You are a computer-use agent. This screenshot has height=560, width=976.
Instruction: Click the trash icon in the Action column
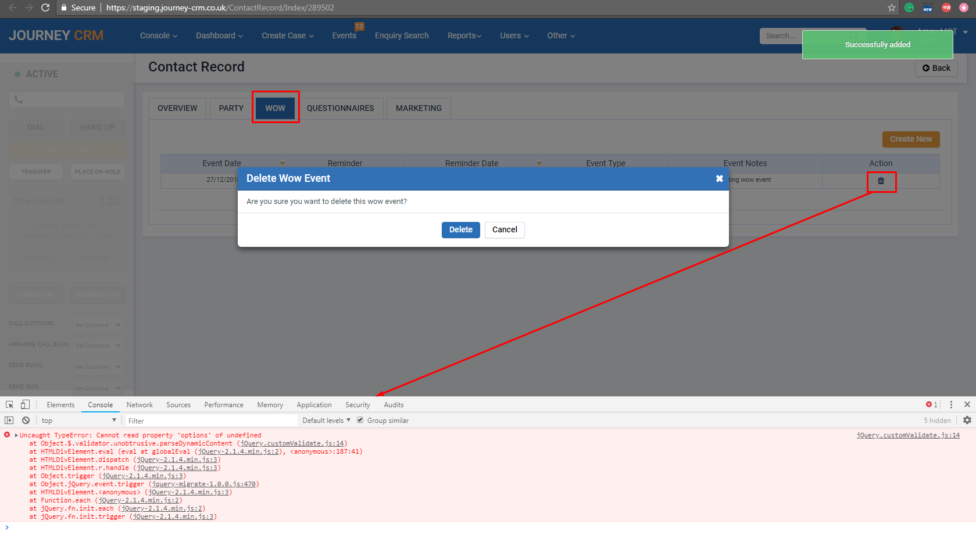click(881, 181)
